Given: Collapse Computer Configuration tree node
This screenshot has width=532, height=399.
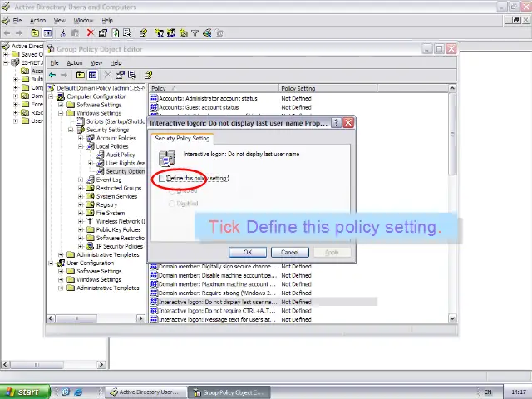Looking at the screenshot, I should pyautogui.click(x=51, y=96).
